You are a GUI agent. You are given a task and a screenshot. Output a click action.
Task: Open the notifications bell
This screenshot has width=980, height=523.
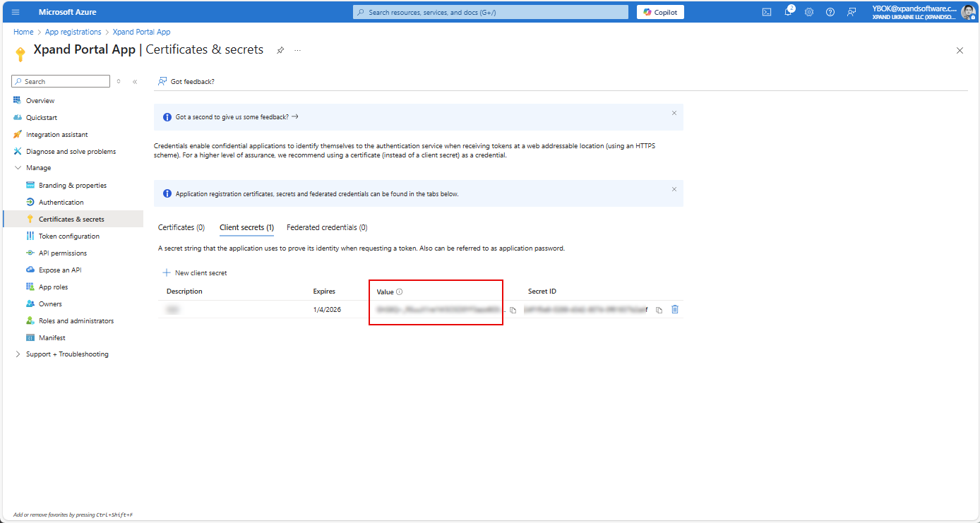coord(788,12)
